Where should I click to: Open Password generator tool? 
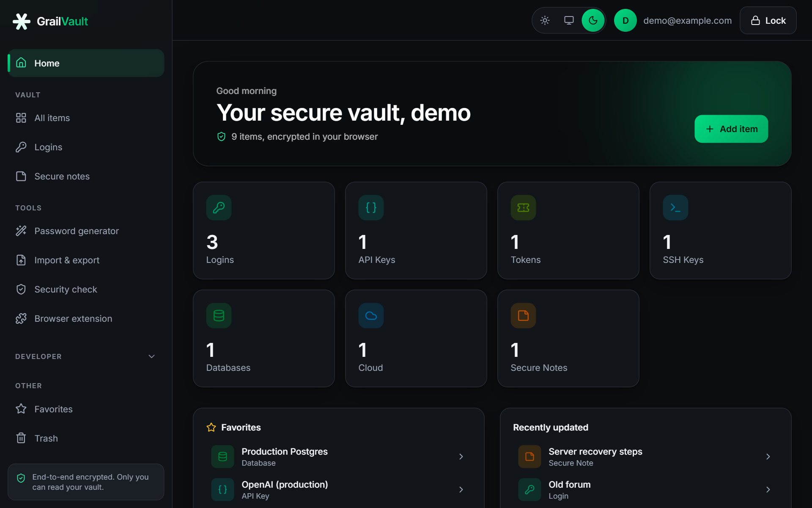coord(86,231)
